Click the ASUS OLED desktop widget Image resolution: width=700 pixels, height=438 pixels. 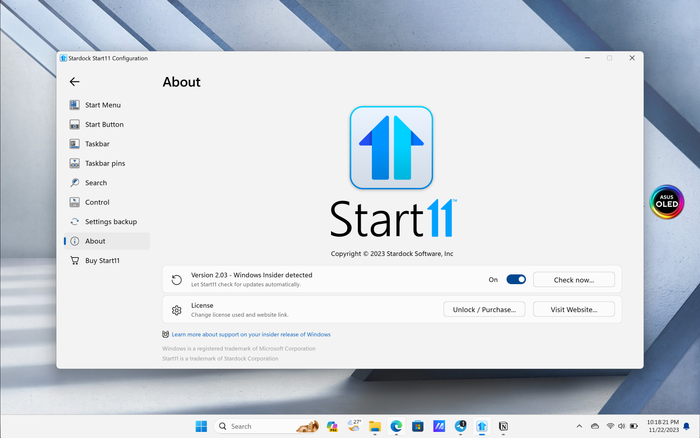pos(667,202)
